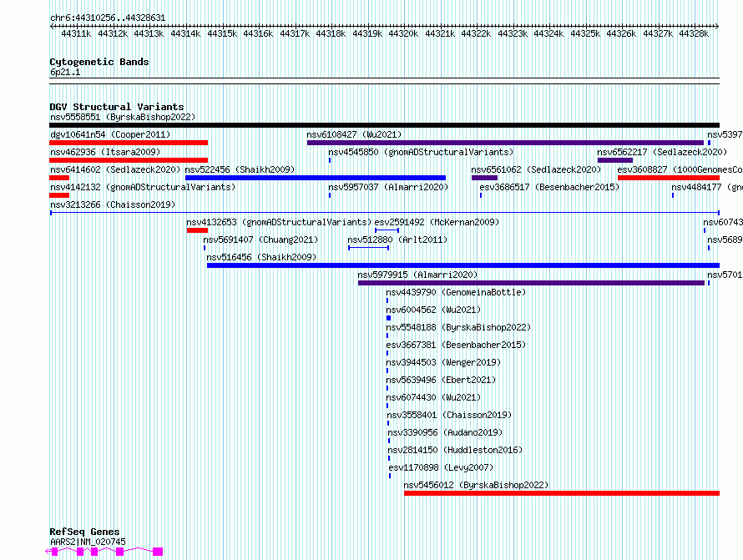Select the purple nsv6562217 variant bar

(615, 160)
